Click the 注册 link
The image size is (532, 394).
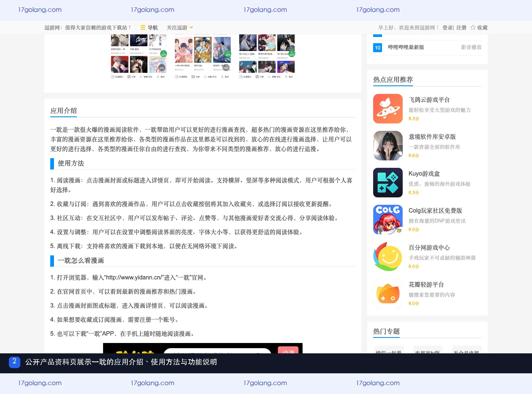pyautogui.click(x=461, y=28)
